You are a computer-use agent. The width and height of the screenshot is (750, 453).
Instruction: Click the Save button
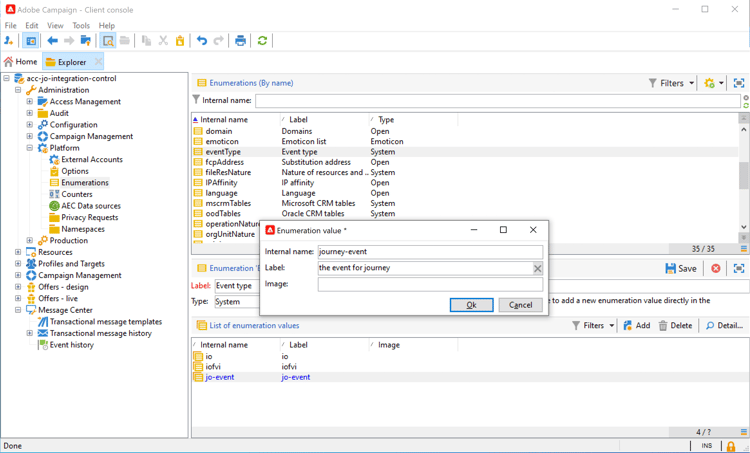click(x=681, y=268)
